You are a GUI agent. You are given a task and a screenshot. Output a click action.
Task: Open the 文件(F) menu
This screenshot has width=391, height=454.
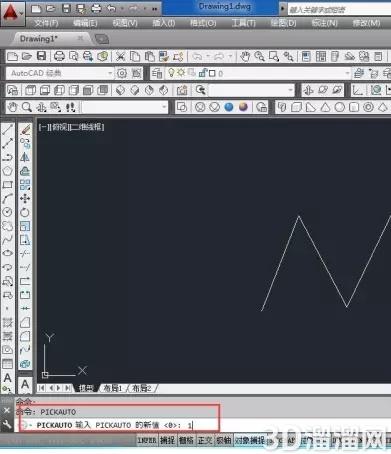coord(46,23)
